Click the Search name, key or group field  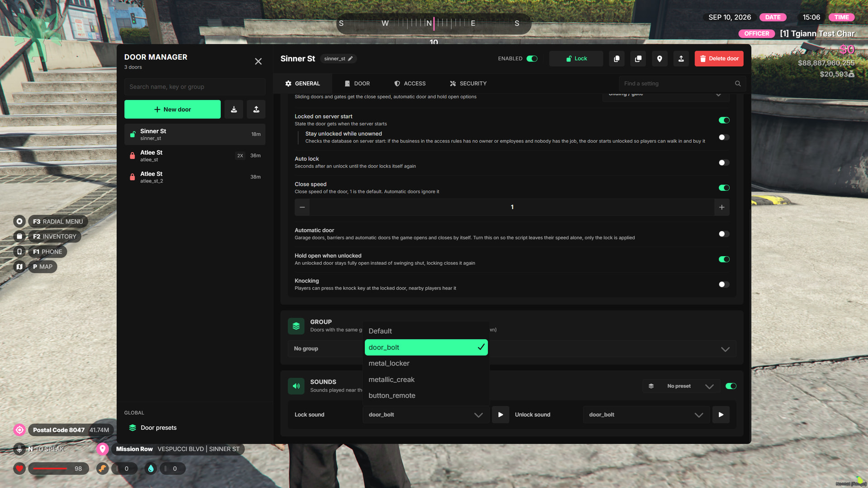(195, 87)
